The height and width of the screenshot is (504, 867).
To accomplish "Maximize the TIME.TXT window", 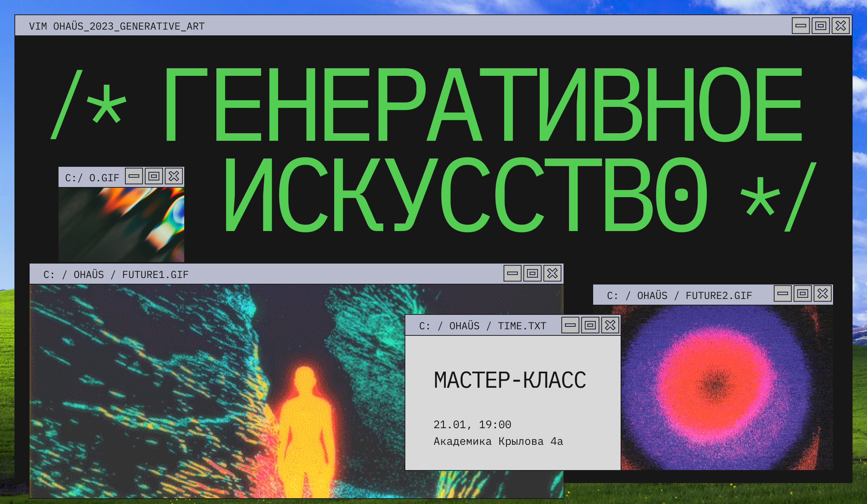I will click(590, 325).
